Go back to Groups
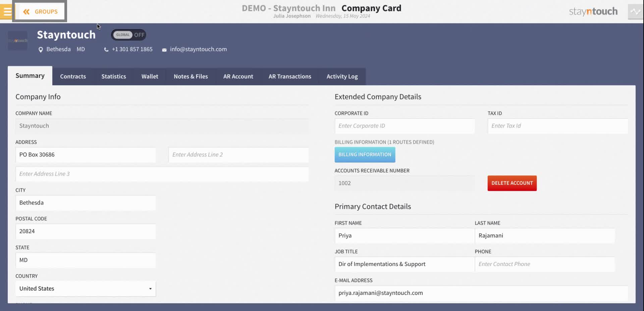 tap(40, 12)
